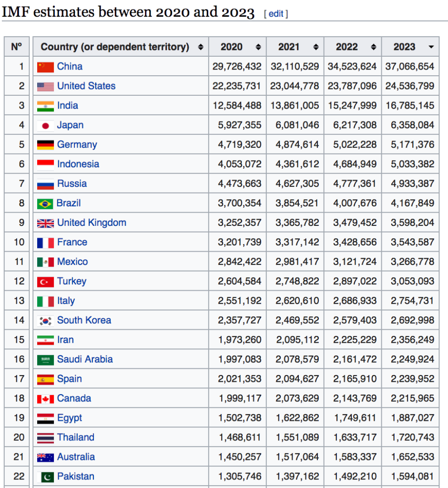Click the Australia flag icon
The width and height of the screenshot is (448, 488).
[x=45, y=457]
